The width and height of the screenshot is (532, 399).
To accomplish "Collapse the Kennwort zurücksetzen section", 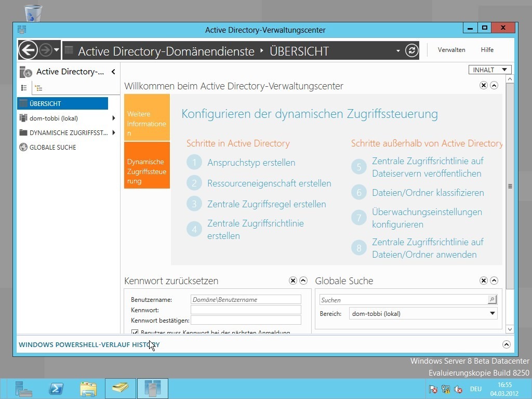I will [303, 281].
